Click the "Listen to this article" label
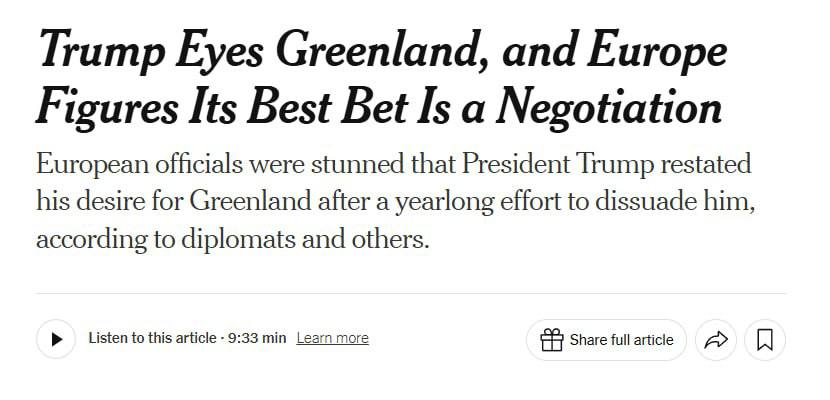 [x=152, y=338]
